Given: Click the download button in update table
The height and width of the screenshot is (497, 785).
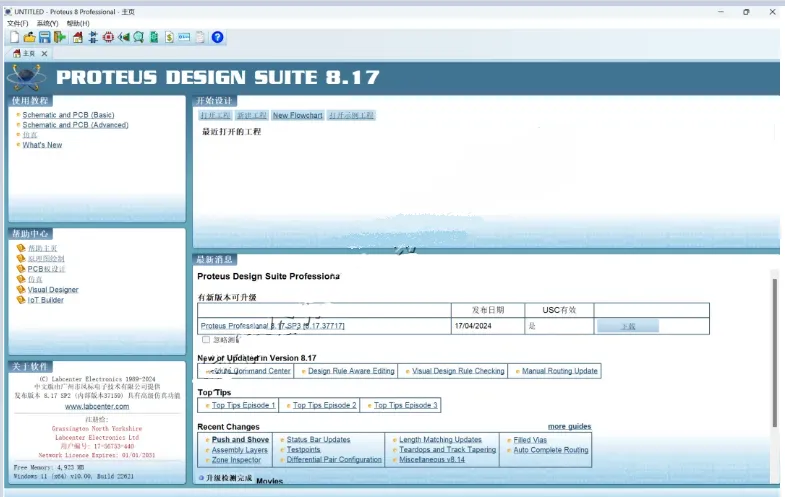Looking at the screenshot, I should (628, 326).
